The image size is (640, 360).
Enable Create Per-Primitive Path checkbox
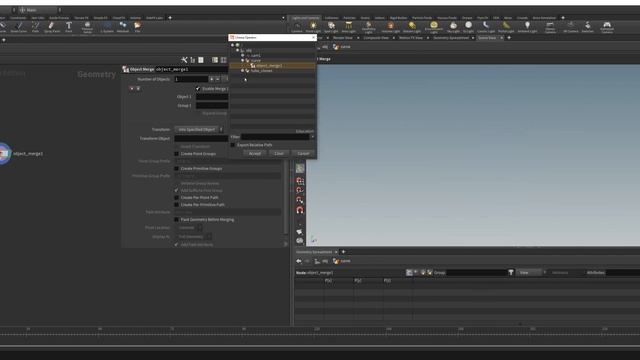176,205
